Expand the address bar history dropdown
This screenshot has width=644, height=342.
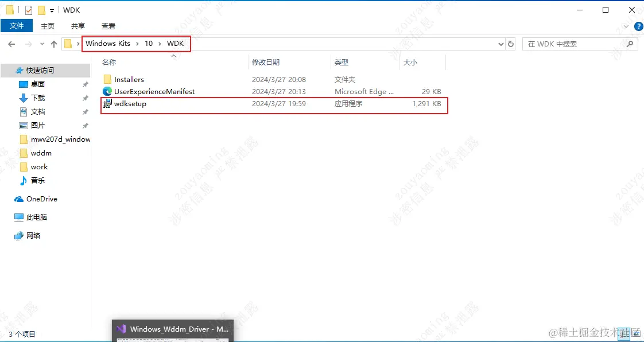pyautogui.click(x=501, y=44)
